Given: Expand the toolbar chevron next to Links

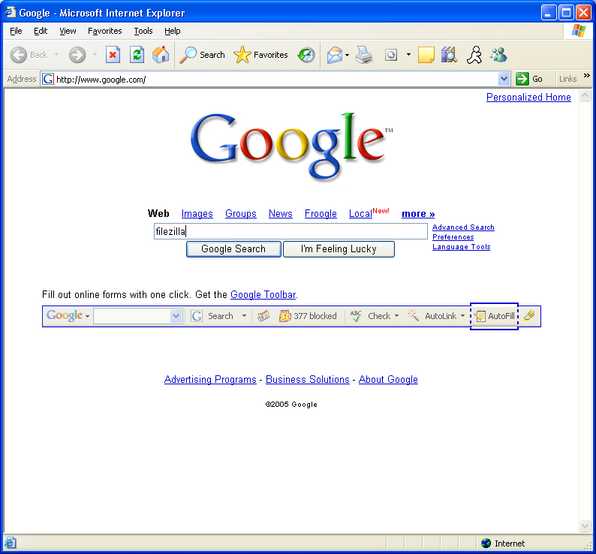Looking at the screenshot, I should pyautogui.click(x=587, y=76).
